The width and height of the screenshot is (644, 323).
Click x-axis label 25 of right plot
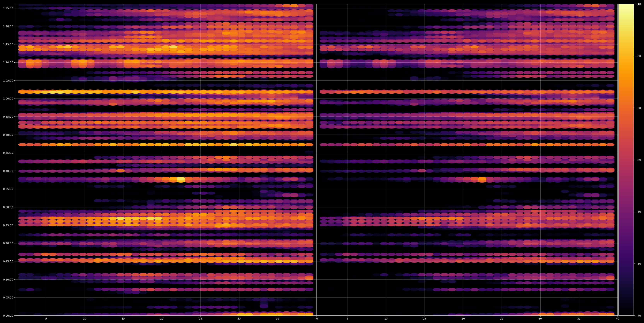502,319
